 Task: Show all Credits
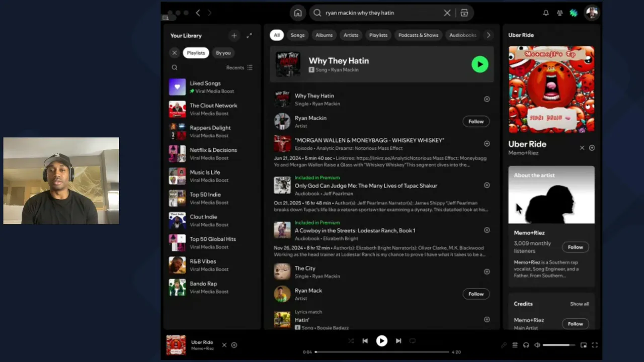pos(580,304)
